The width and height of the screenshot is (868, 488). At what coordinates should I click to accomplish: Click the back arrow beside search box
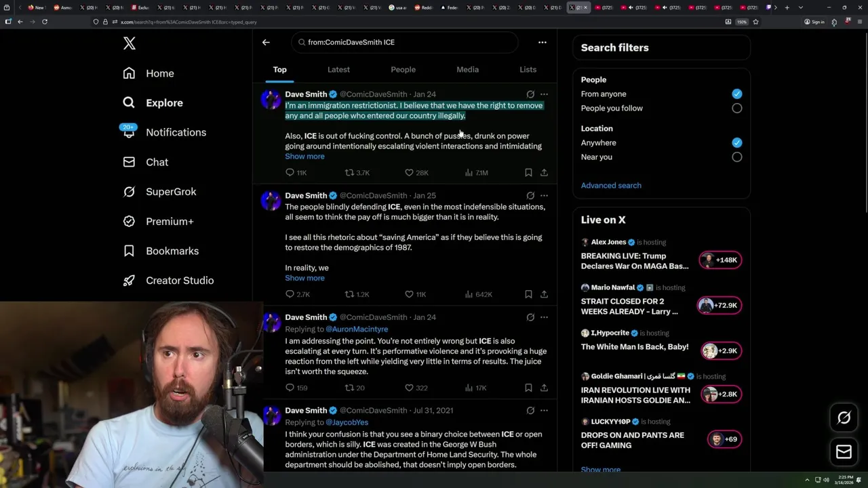click(x=266, y=42)
